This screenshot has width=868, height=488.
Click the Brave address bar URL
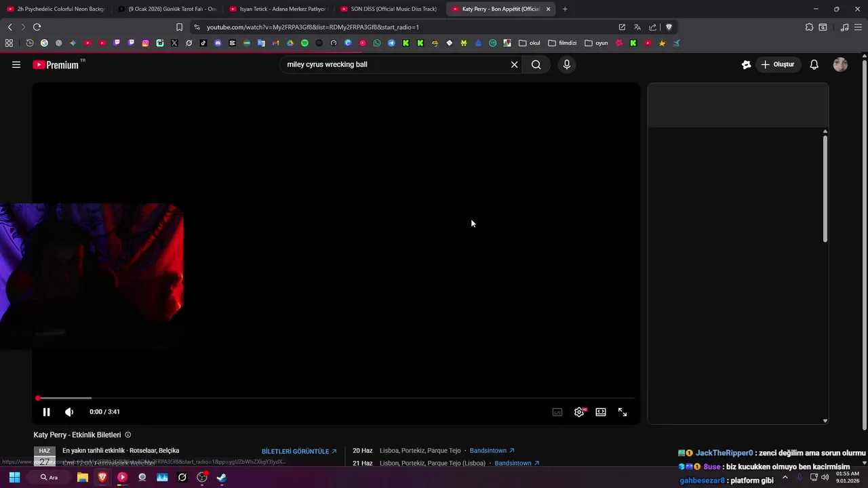click(313, 27)
